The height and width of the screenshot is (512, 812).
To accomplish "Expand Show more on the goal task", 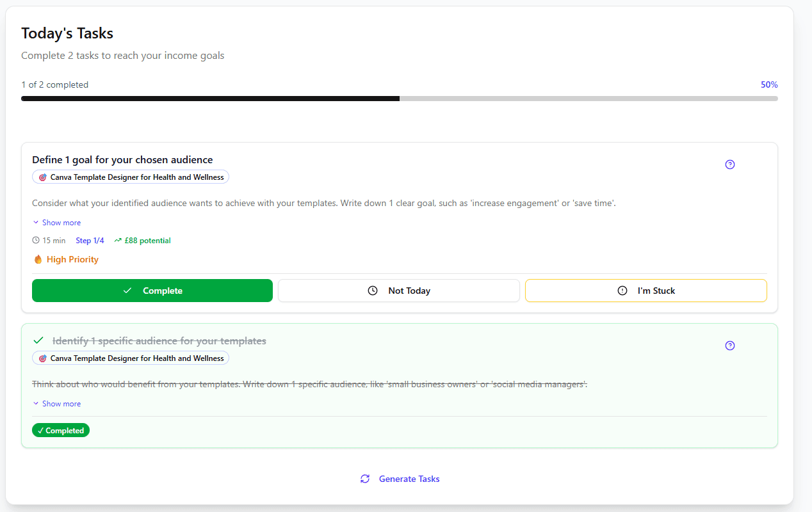I will (56, 222).
